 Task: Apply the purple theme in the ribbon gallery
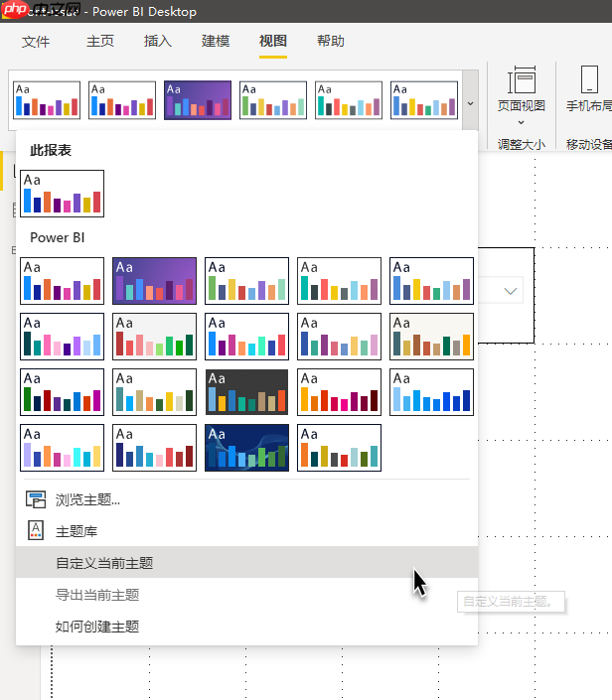click(x=198, y=100)
